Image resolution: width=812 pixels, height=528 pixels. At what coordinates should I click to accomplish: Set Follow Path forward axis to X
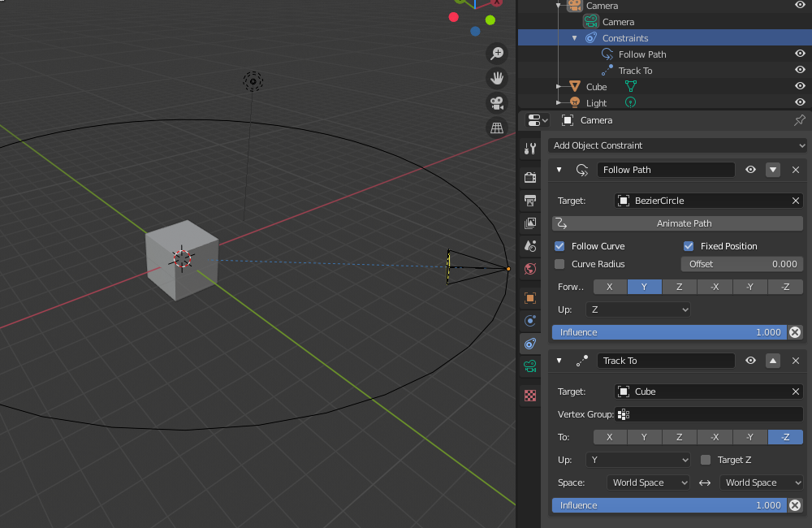tap(610, 287)
